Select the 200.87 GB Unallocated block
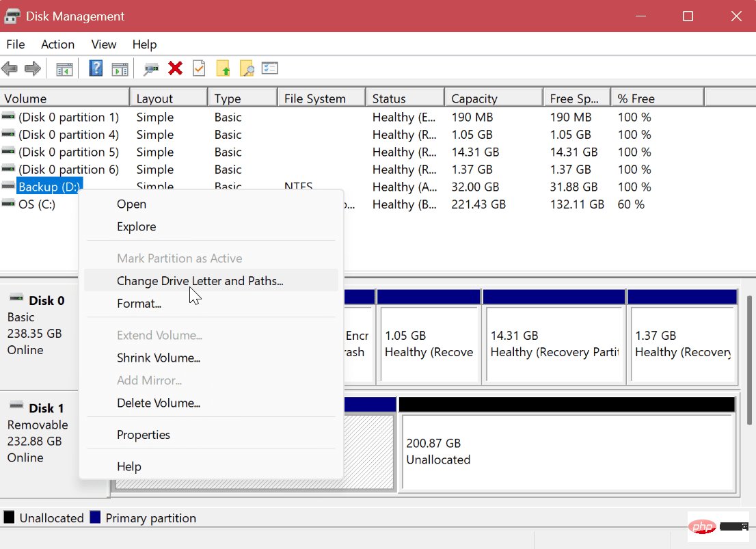The height and width of the screenshot is (549, 756). 567,444
